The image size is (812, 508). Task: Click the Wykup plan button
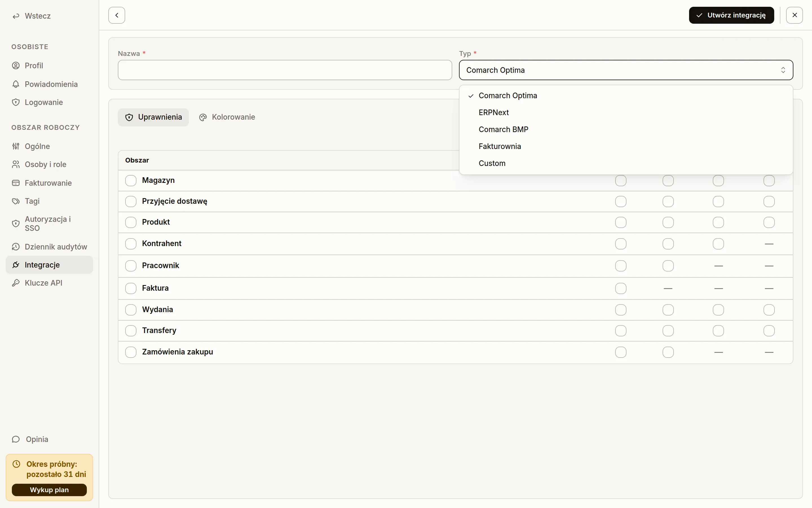click(x=49, y=490)
